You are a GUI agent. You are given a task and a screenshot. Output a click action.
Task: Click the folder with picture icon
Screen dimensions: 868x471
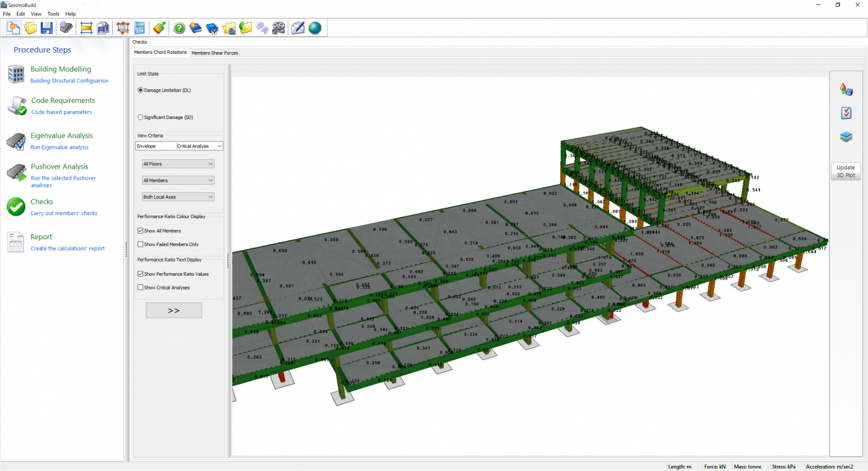point(229,28)
